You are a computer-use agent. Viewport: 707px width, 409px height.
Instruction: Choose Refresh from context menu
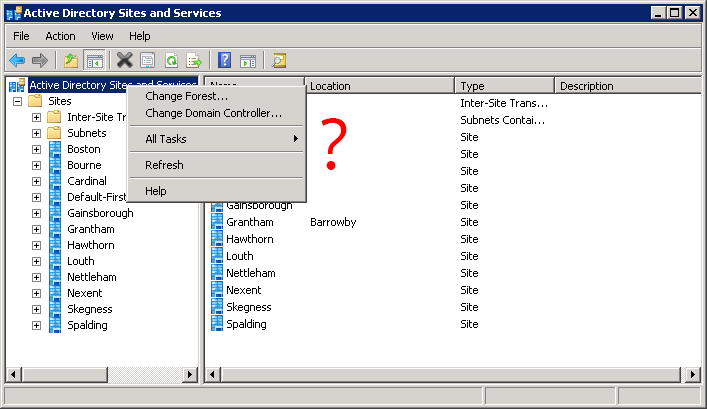[217, 165]
